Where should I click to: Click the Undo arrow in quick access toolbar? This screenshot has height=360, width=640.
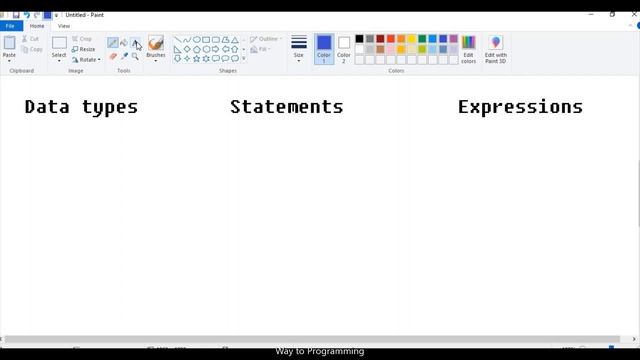[x=27, y=15]
